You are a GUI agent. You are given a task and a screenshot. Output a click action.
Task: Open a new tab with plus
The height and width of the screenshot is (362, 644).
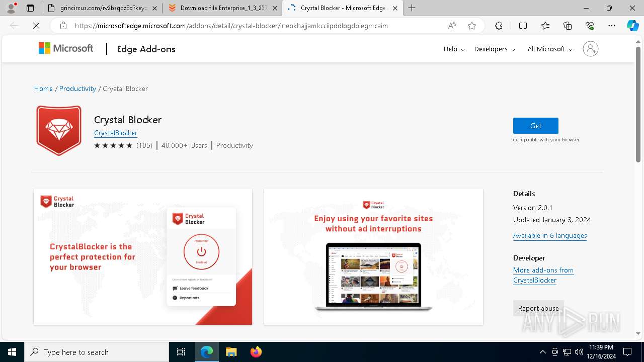(412, 8)
